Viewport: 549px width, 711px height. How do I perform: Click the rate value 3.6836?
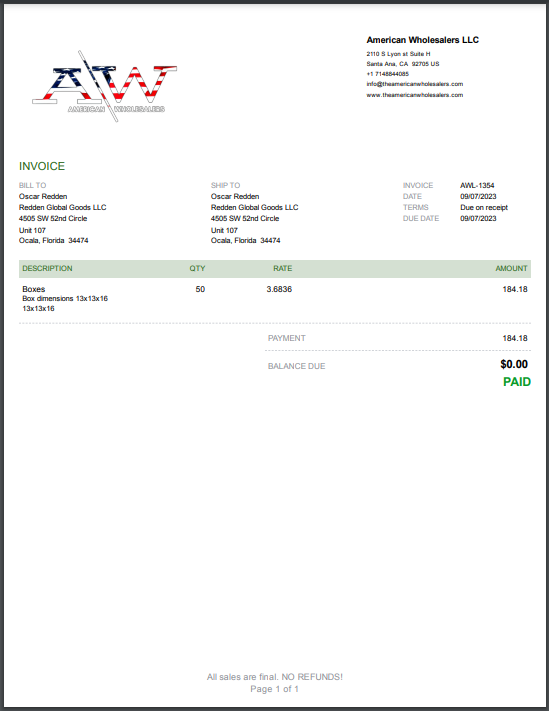pyautogui.click(x=279, y=289)
